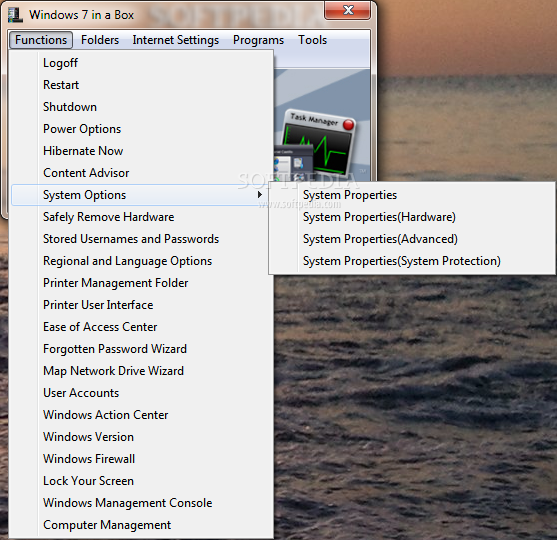This screenshot has height=540, width=557.
Task: Select System Properties in the submenu
Action: [412, 195]
